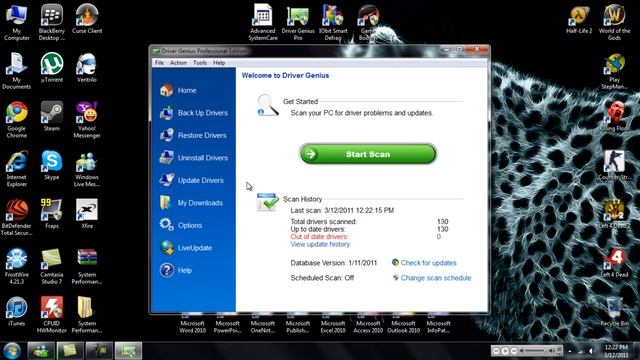Screen dimensions: 640x360
Task: Open the Tools menu
Action: [200, 63]
